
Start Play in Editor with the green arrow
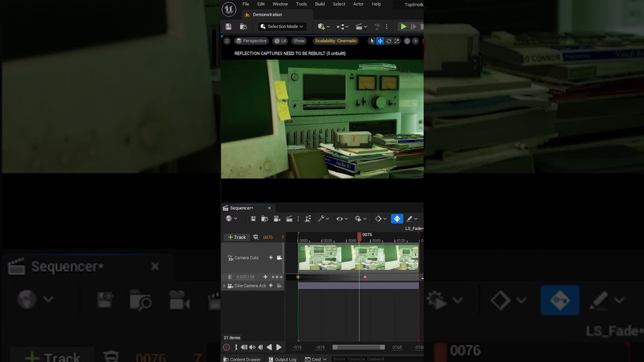[x=404, y=27]
